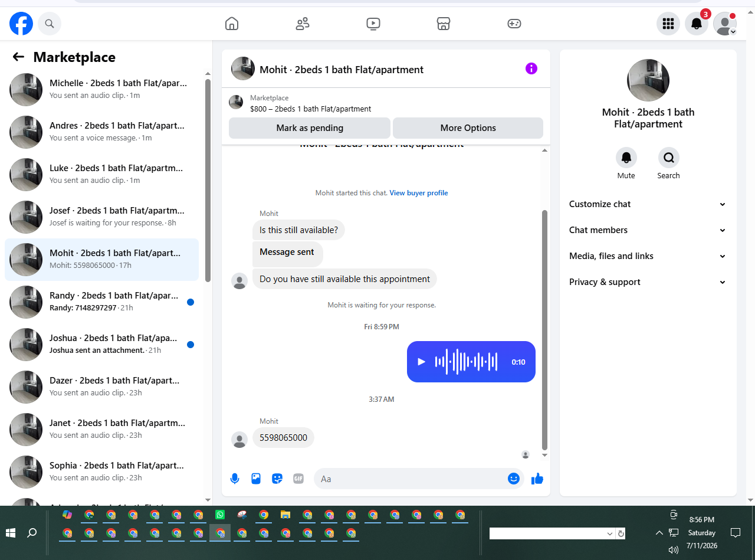Open the Facebook search icon
This screenshot has width=755, height=560.
click(50, 24)
